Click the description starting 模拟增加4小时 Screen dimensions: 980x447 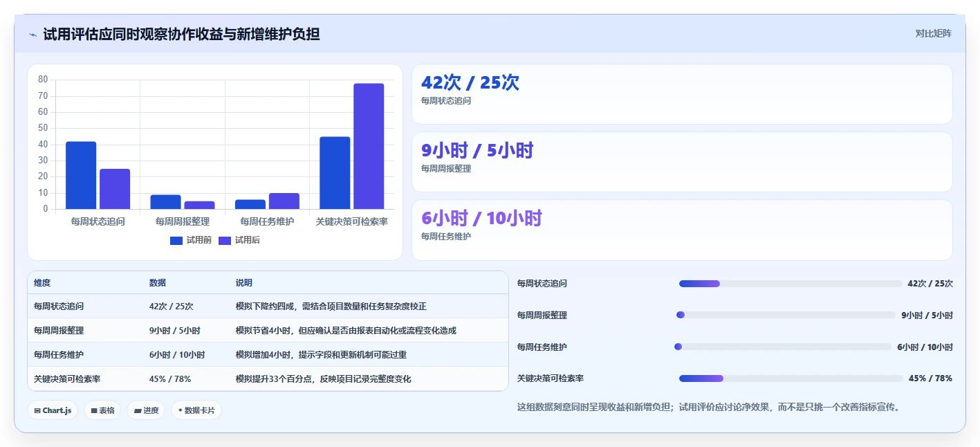(x=321, y=354)
